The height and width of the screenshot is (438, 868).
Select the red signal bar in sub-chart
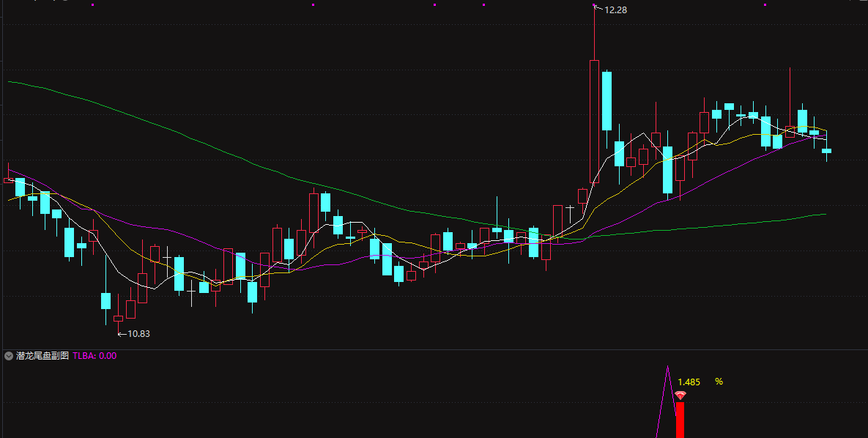(680, 420)
